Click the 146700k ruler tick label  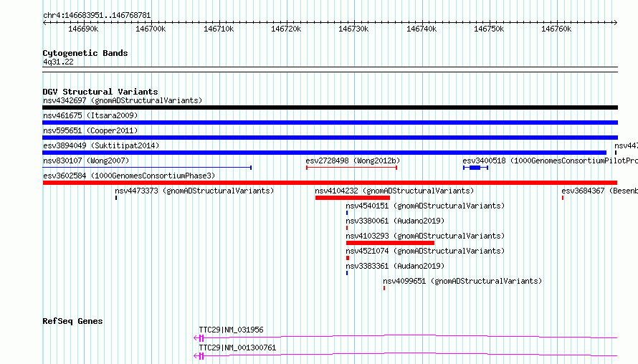[x=151, y=29]
